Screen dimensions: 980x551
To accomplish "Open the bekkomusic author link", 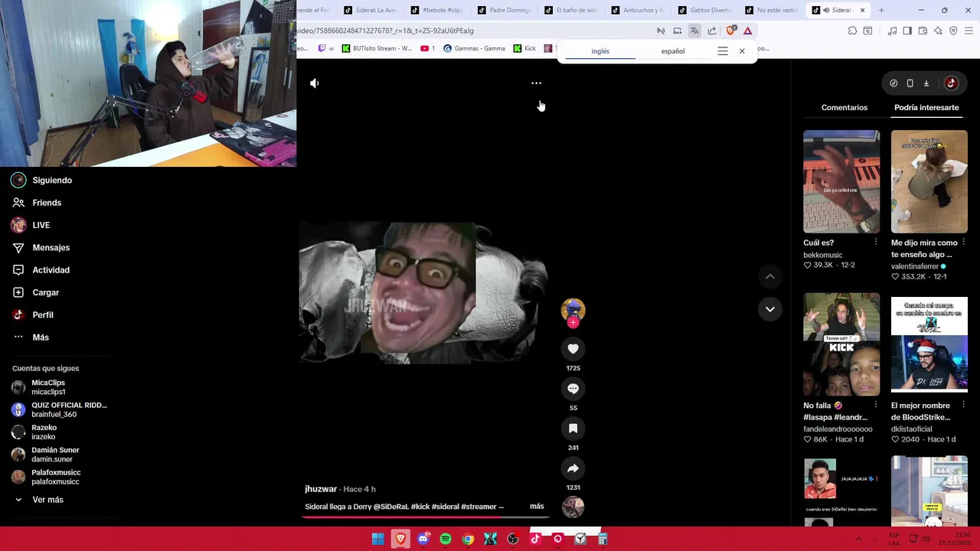I will pos(823,256).
